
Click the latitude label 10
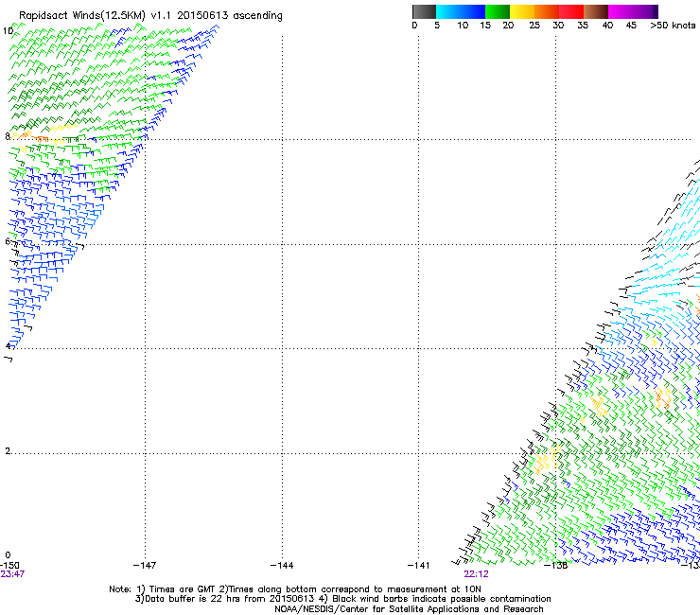click(8, 31)
